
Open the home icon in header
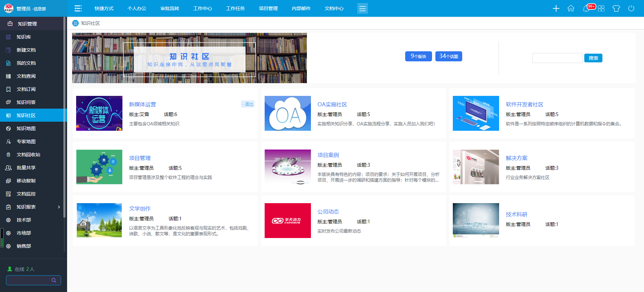tap(571, 8)
